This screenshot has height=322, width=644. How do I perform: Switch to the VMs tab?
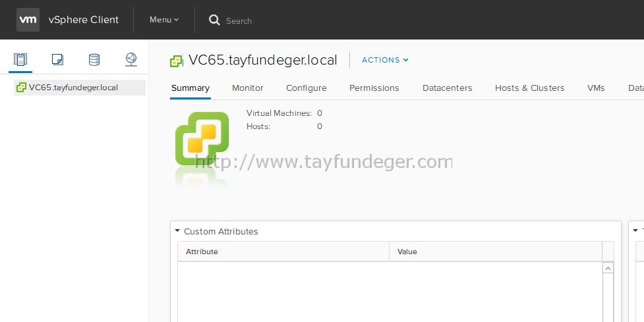tap(596, 88)
